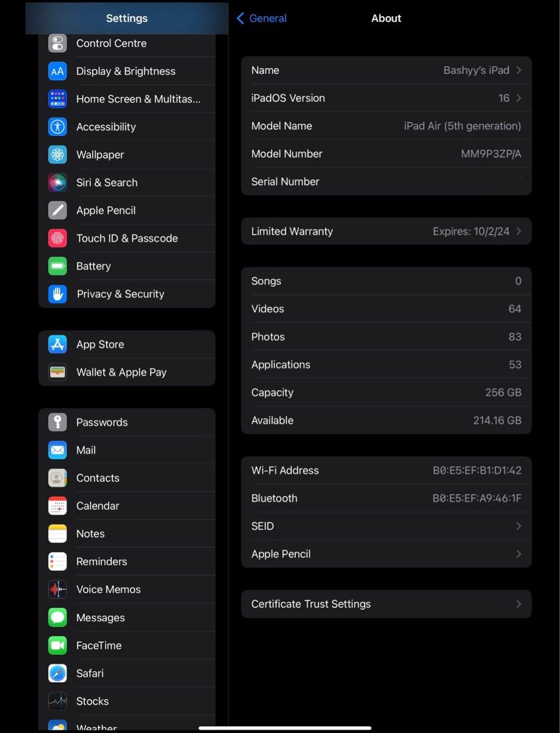Select the Display & Brightness icon

[57, 71]
